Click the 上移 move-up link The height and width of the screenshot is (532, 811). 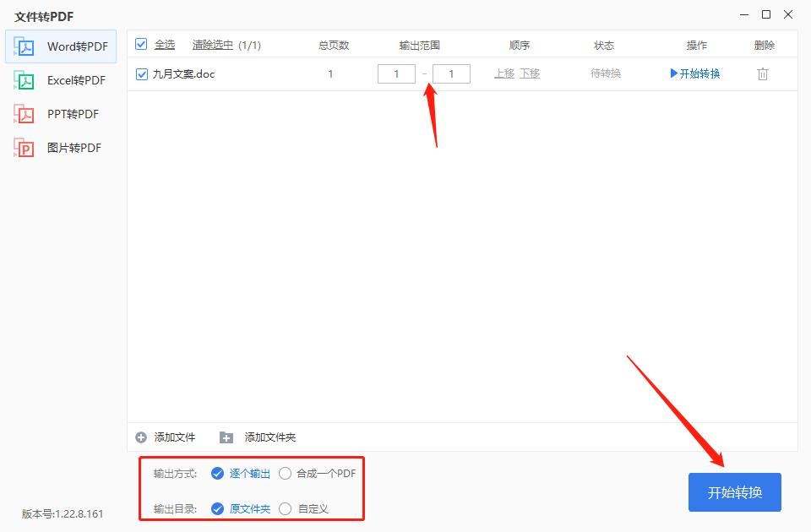pos(504,73)
